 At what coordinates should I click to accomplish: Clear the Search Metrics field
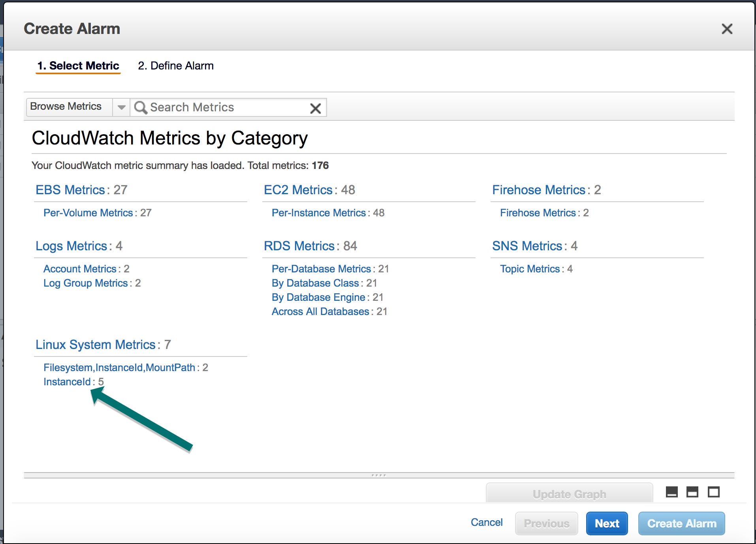point(315,108)
